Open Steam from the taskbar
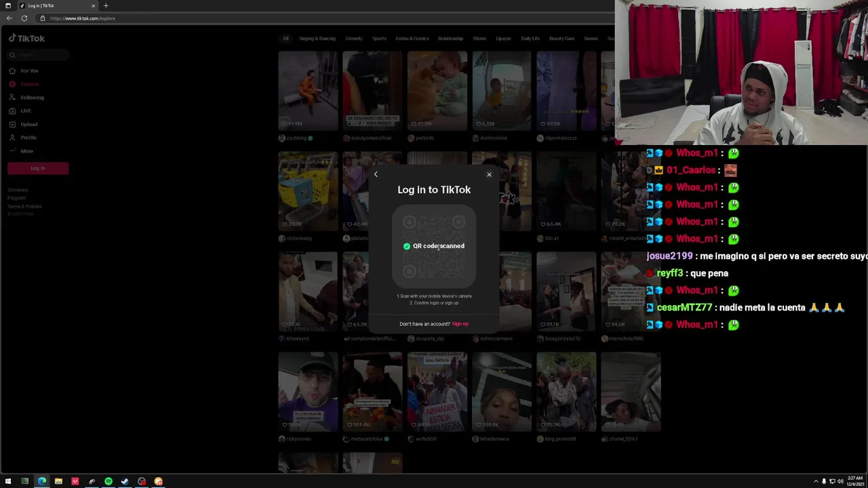Screen dimensions: 868x488 click(125, 481)
